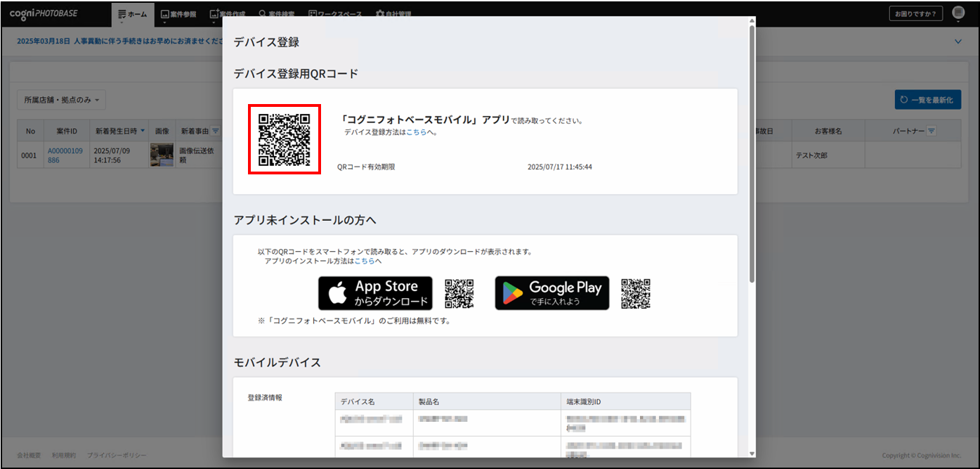Click the こちら link for app install method

365,261
